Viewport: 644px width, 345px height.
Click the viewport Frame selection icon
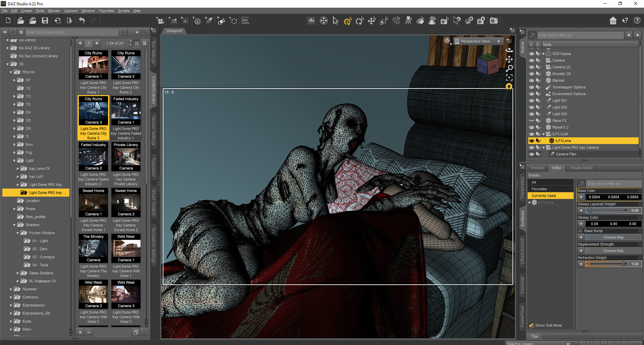pos(509,78)
